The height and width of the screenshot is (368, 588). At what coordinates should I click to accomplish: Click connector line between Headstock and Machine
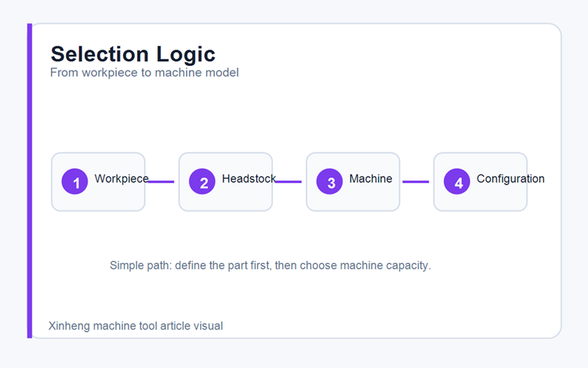[x=289, y=181]
